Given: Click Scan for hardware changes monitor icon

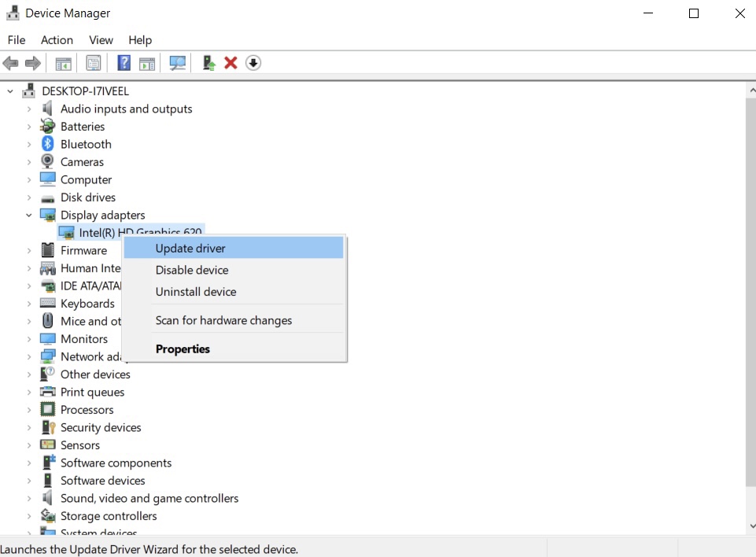Looking at the screenshot, I should point(178,63).
